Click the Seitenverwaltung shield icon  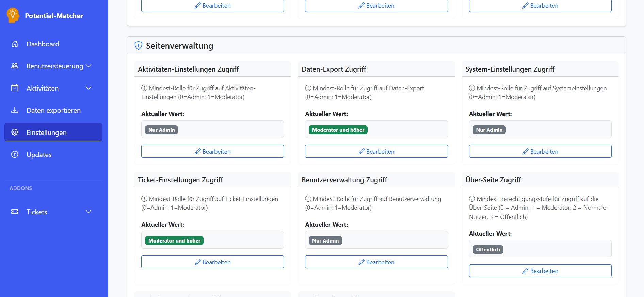click(138, 46)
